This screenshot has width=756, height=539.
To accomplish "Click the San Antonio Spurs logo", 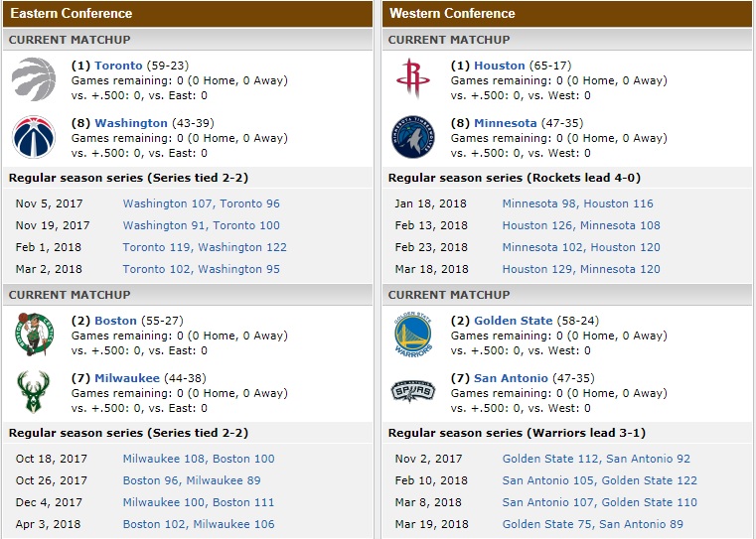I will pyautogui.click(x=413, y=392).
